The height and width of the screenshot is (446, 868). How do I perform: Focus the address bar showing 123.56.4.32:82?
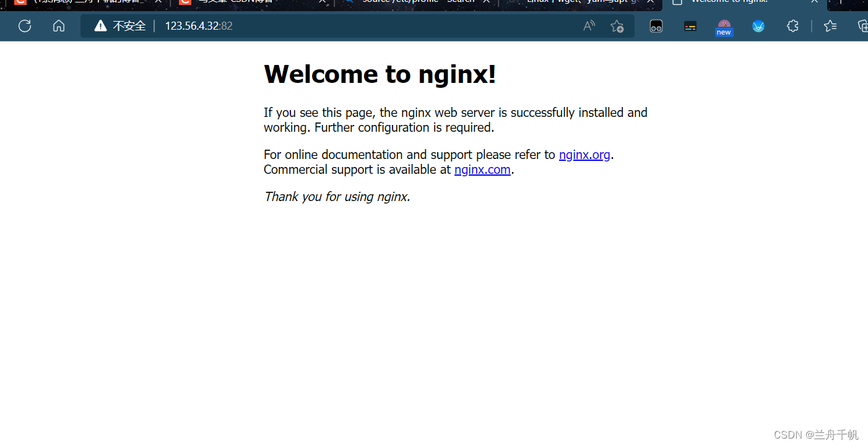point(357,26)
